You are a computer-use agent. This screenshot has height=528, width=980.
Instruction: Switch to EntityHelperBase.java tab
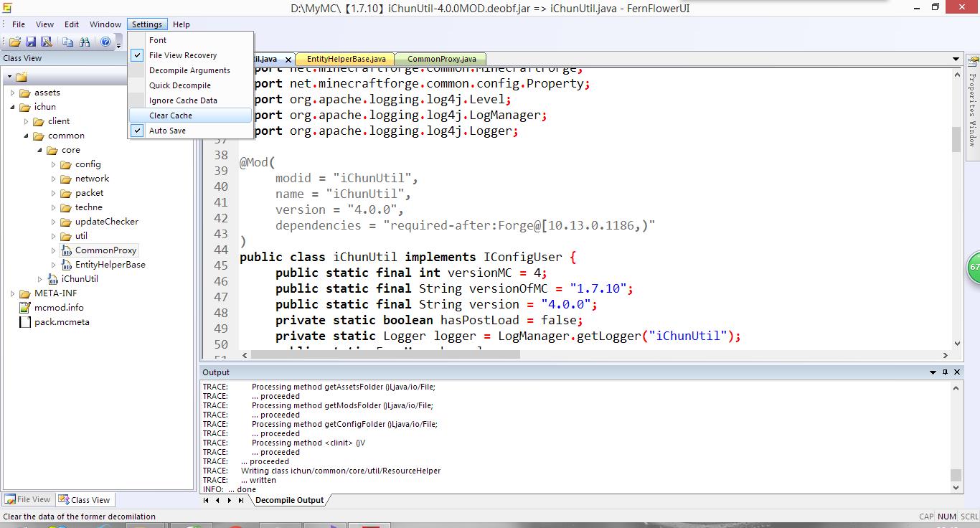click(x=347, y=59)
